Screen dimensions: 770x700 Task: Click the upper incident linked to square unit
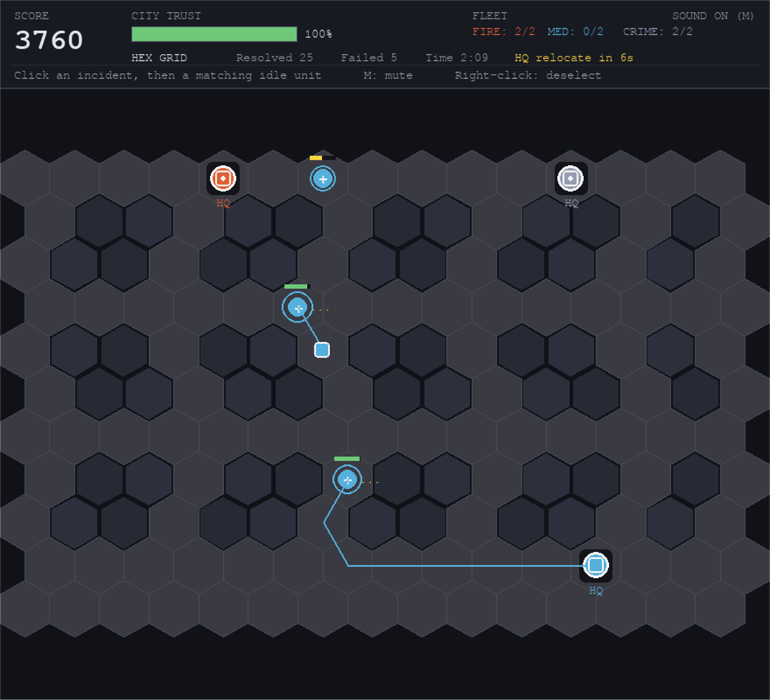pyautogui.click(x=297, y=308)
